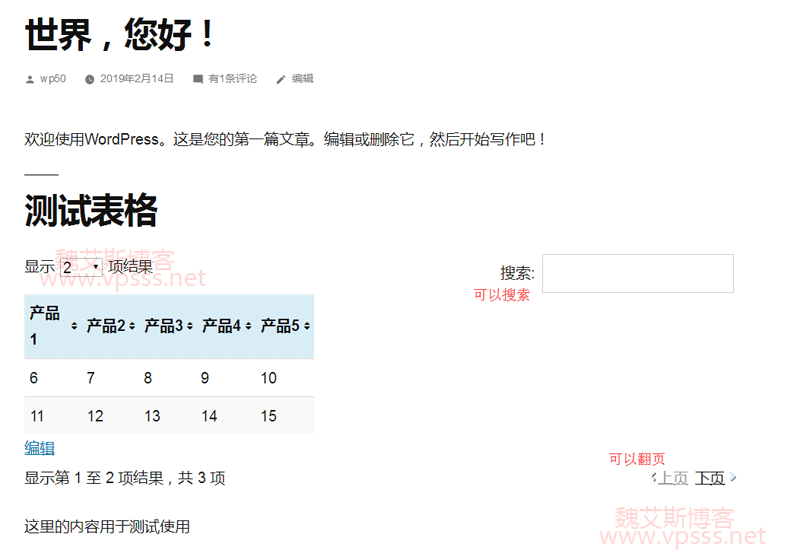This screenshot has width=800, height=550.
Task: Click table cell with value 15
Action: (269, 416)
